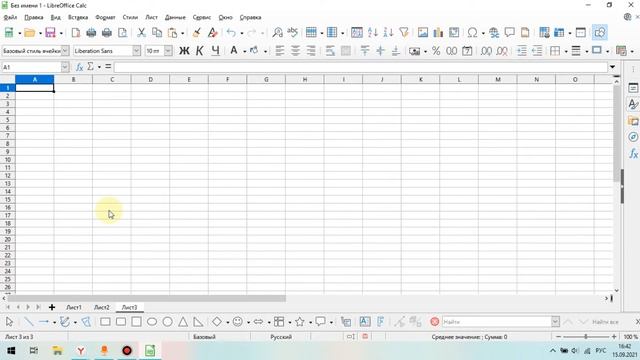Screen dimensions: 640x360
Task: Activate Clone Formatting paintbrush
Action: click(x=196, y=33)
